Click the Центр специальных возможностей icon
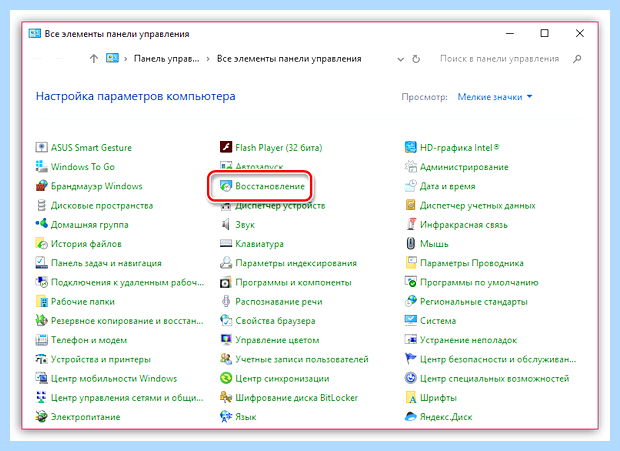Image resolution: width=620 pixels, height=451 pixels. coord(411,379)
